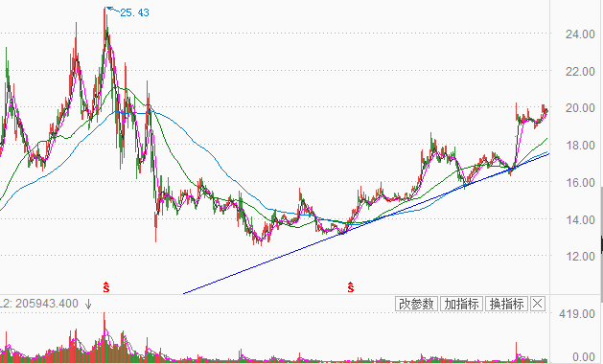
Task: Select the 25.43 peak price label
Action: click(134, 12)
